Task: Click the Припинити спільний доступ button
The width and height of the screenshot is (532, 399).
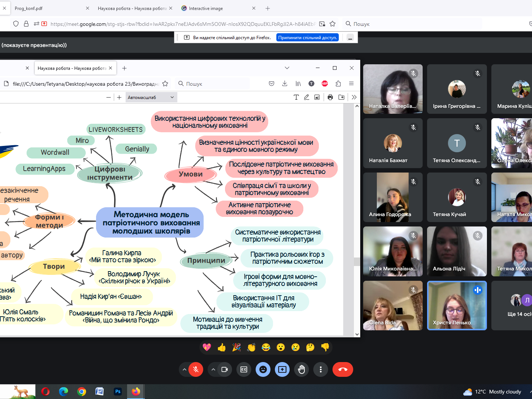Action: pyautogui.click(x=307, y=37)
